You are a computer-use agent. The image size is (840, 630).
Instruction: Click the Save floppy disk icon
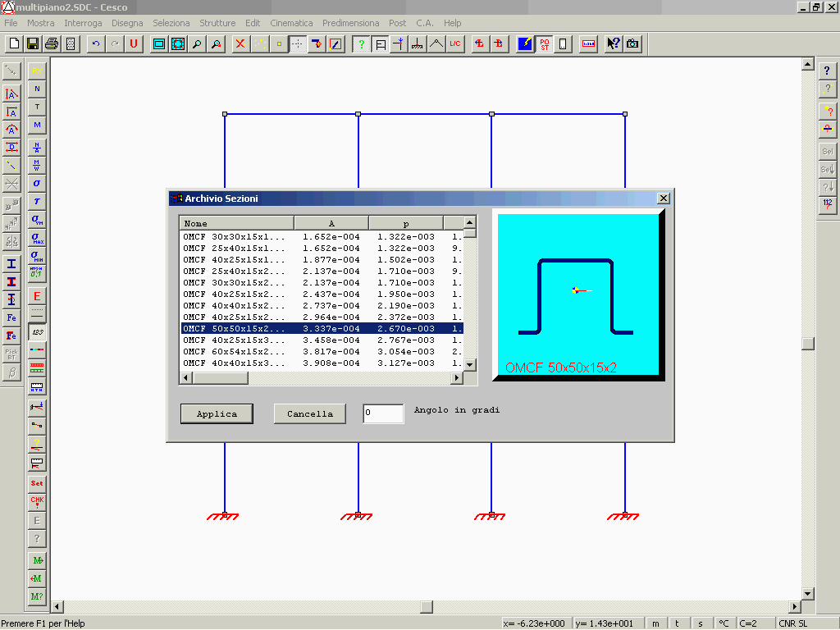(x=33, y=44)
